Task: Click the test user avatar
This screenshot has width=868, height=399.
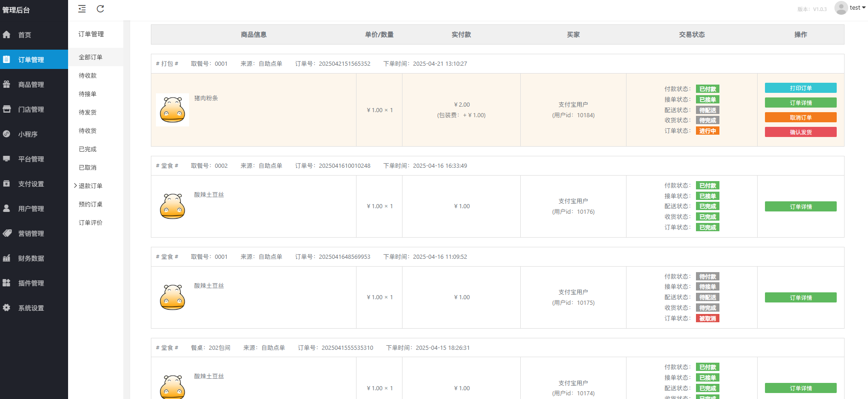Action: coord(841,8)
